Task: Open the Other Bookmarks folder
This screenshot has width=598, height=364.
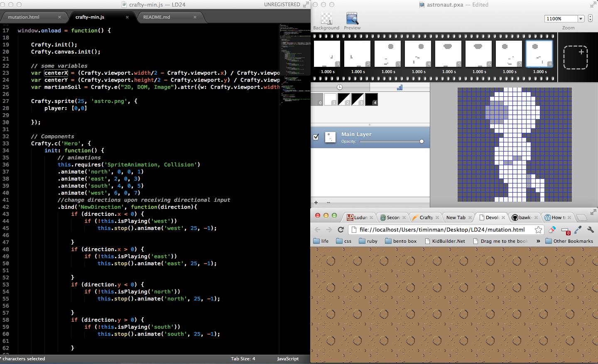Action: click(569, 241)
